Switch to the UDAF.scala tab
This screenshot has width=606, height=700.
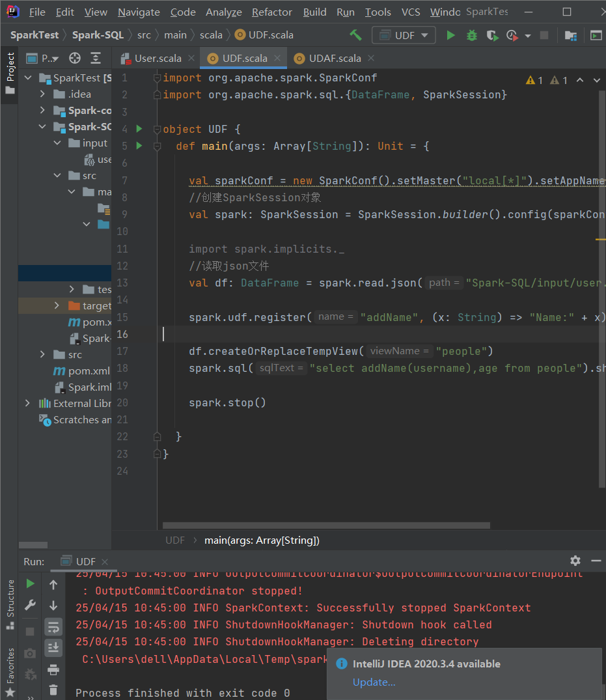click(335, 59)
